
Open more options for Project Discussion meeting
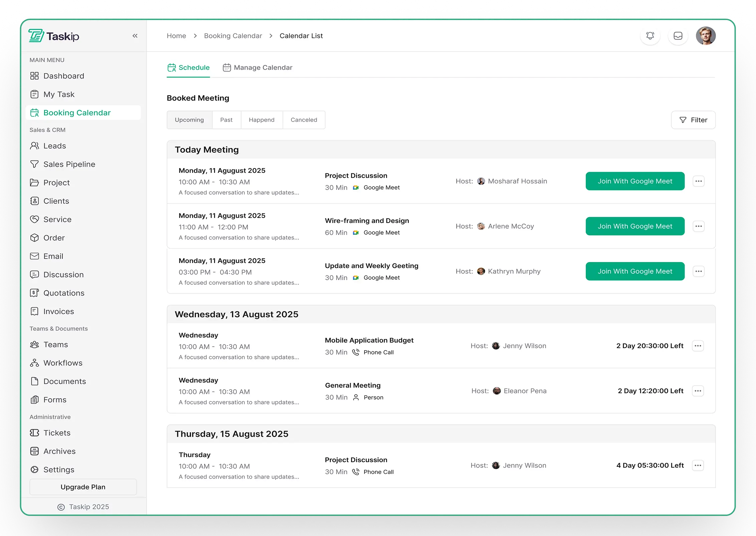698,181
